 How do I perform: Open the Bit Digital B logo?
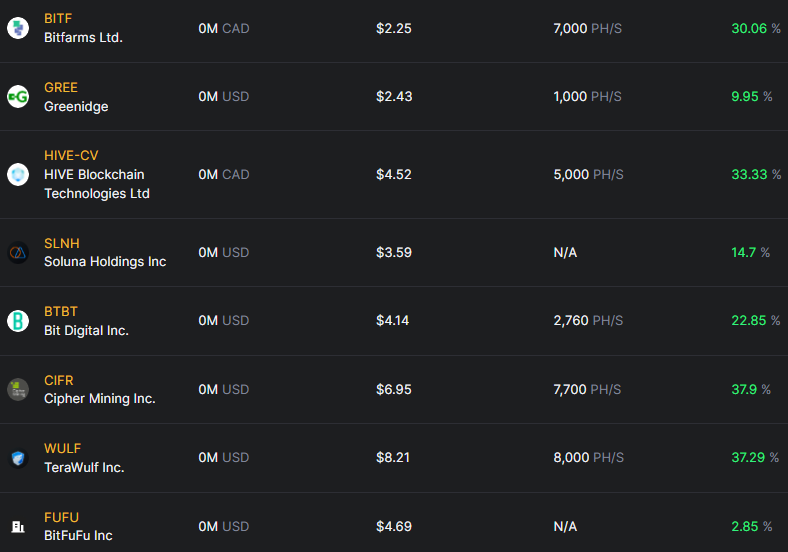[x=18, y=321]
